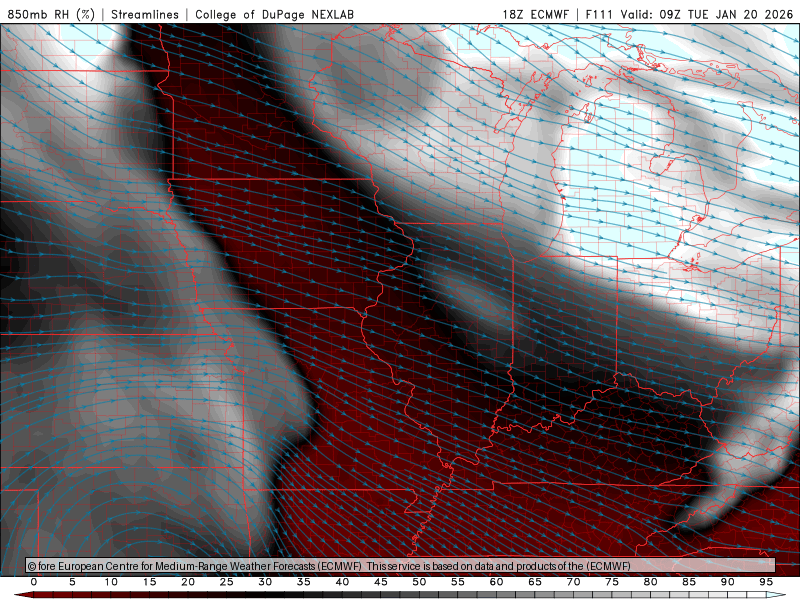Click the "40" legend value
The width and height of the screenshot is (800, 600).
click(342, 582)
